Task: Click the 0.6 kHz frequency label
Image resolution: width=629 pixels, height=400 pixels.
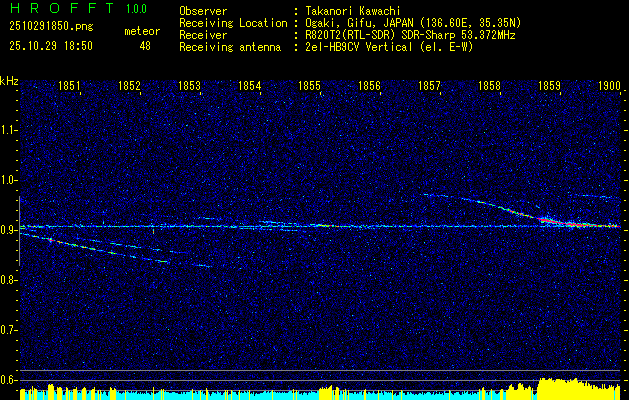Action: tap(7, 380)
